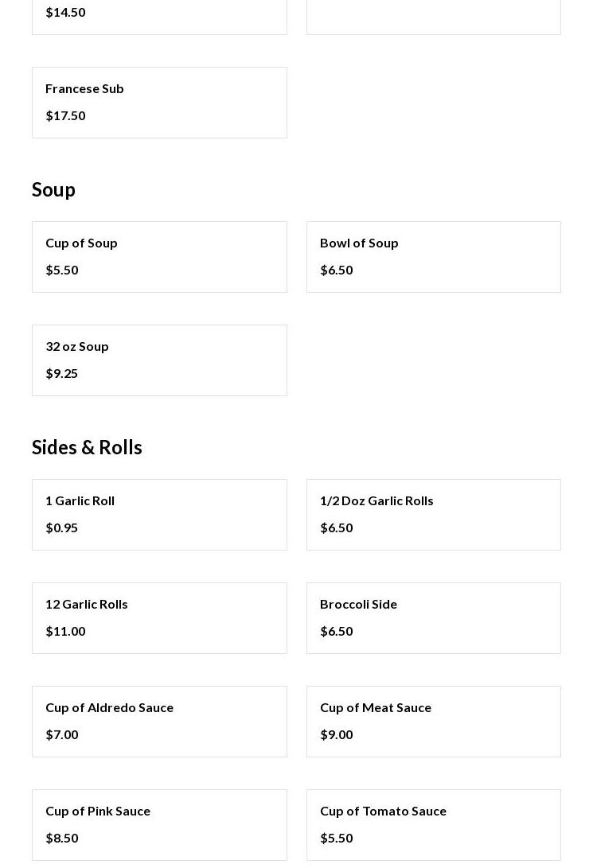The width and height of the screenshot is (593, 868).
Task: Click the $17.50 Francese Sub price
Action: tap(65, 115)
